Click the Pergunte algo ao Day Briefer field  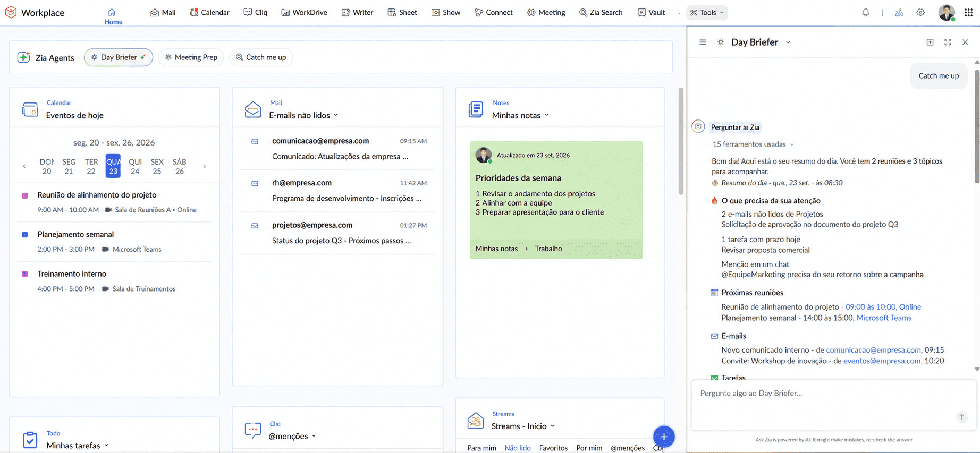833,405
